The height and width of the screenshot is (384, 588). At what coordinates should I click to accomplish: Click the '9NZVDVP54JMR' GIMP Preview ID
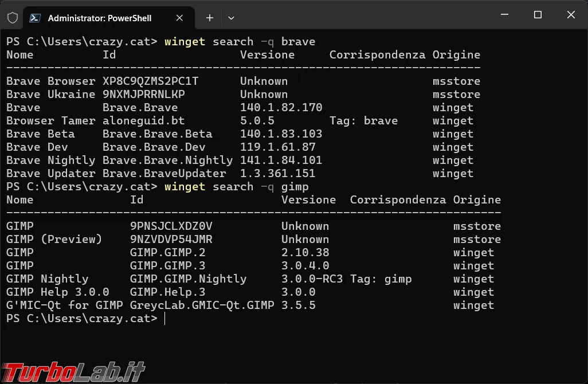pyautogui.click(x=171, y=239)
